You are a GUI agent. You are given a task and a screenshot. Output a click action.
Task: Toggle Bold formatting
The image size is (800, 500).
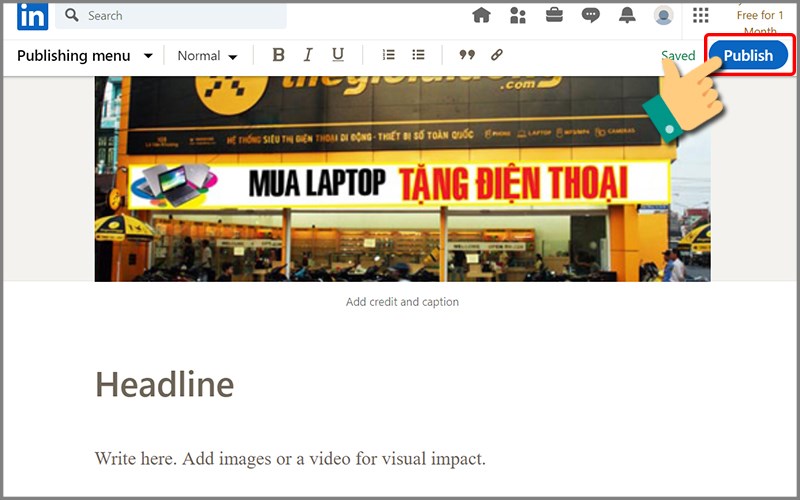[278, 55]
